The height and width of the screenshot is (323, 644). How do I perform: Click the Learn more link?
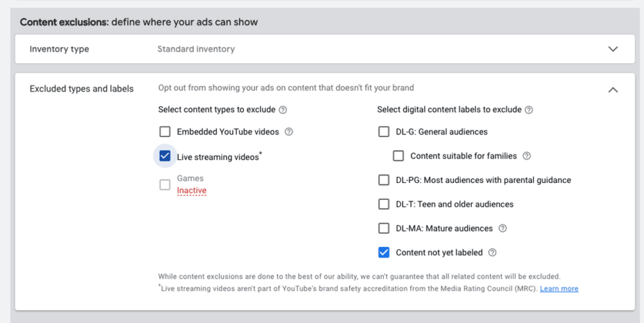[559, 289]
